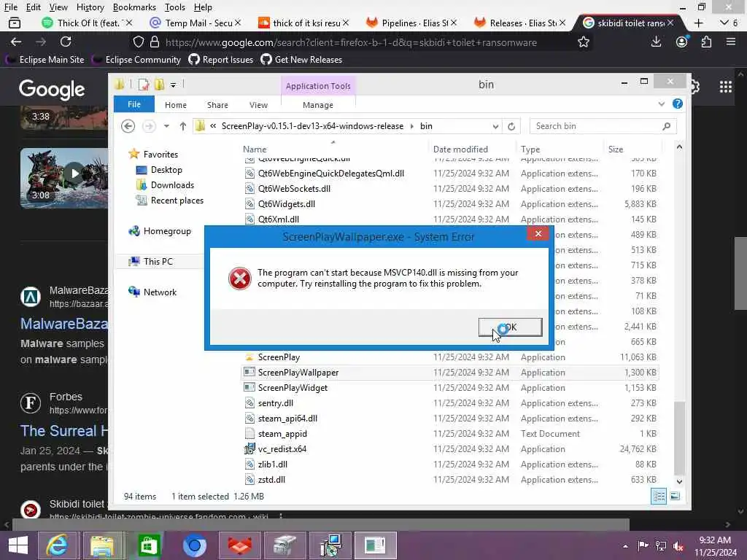Click OK in the System Error dialog
Image resolution: width=747 pixels, height=560 pixels.
point(510,327)
